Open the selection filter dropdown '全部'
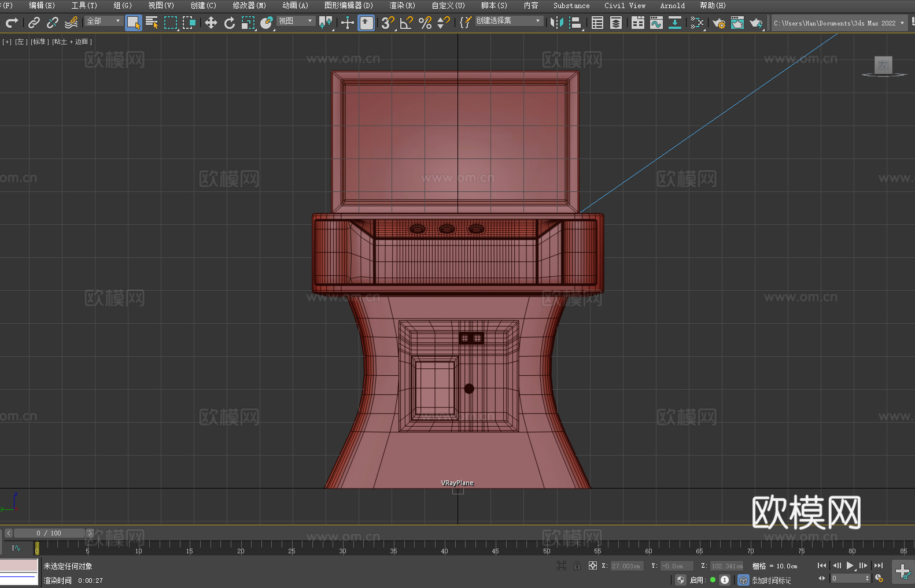Image resolution: width=915 pixels, height=588 pixels. point(104,21)
